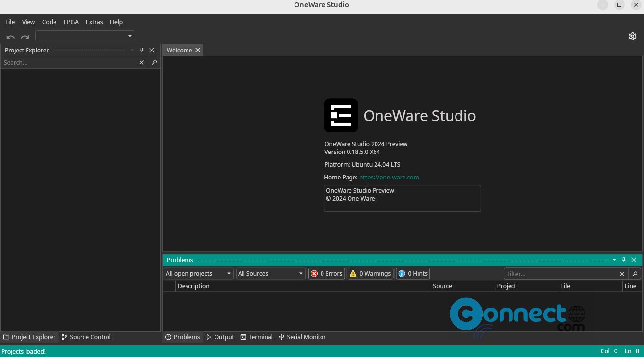Click the Project Explorer search magnifier

(154, 62)
